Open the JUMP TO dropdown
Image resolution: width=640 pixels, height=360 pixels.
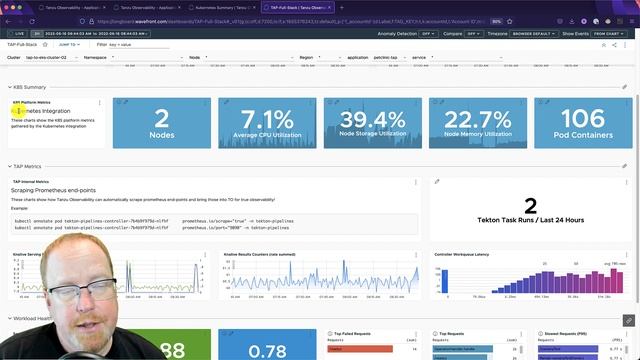pyautogui.click(x=69, y=44)
